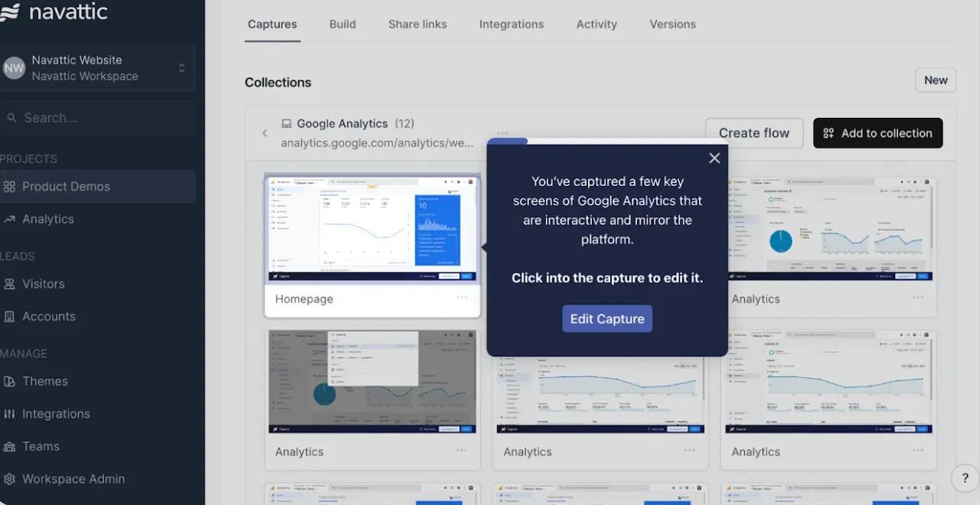Click the New collection button
The height and width of the screenshot is (505, 980).
click(x=936, y=80)
